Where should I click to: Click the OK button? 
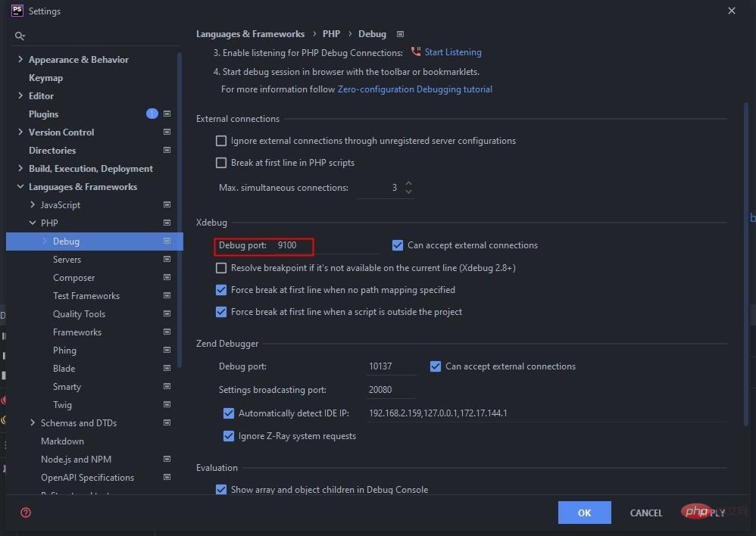pos(584,513)
